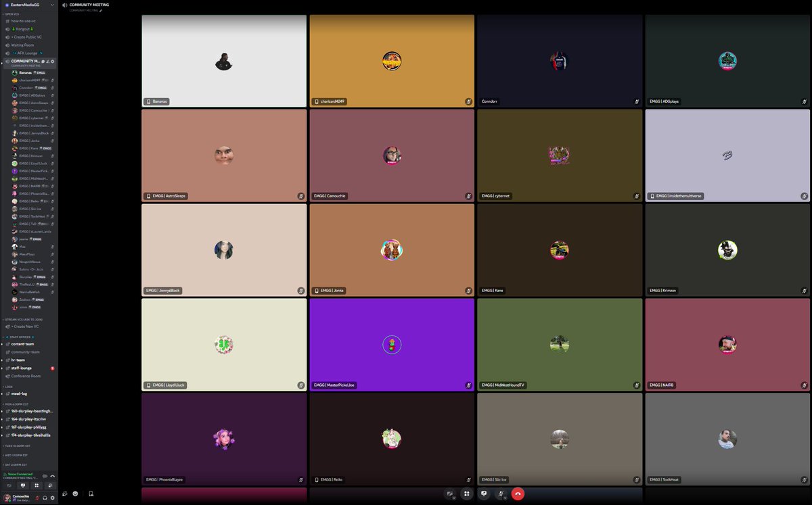Start screen sharing from the call controls
This screenshot has height=505, width=812.
pyautogui.click(x=484, y=494)
